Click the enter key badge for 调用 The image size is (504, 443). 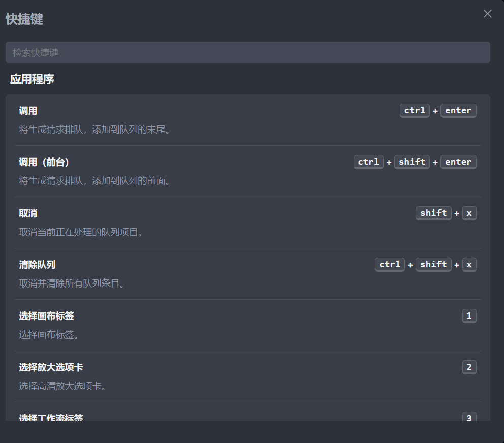coord(458,111)
